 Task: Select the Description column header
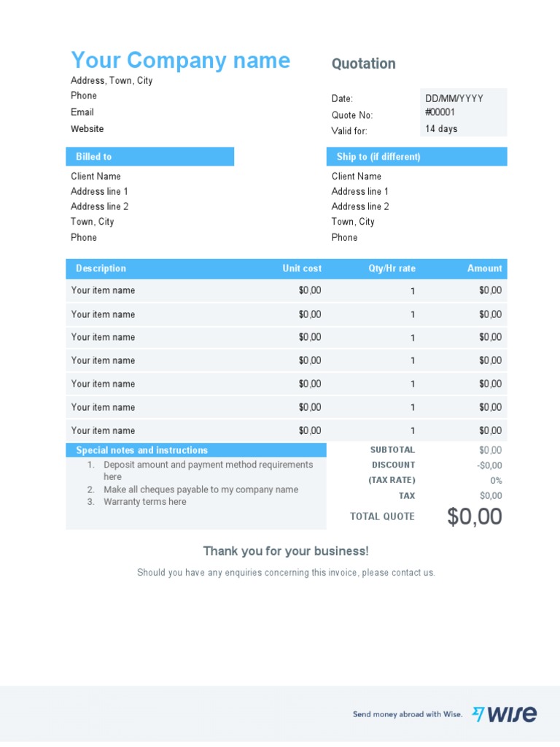pos(101,268)
